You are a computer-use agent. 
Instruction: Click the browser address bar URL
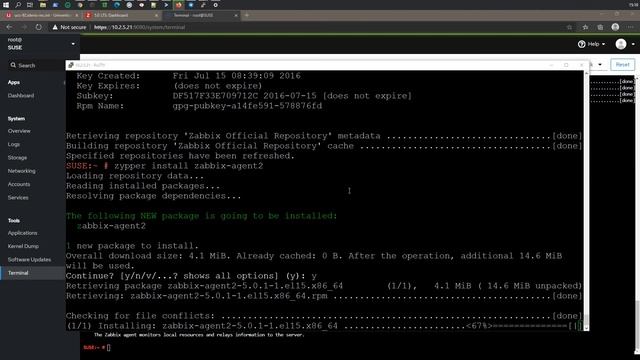139,27
